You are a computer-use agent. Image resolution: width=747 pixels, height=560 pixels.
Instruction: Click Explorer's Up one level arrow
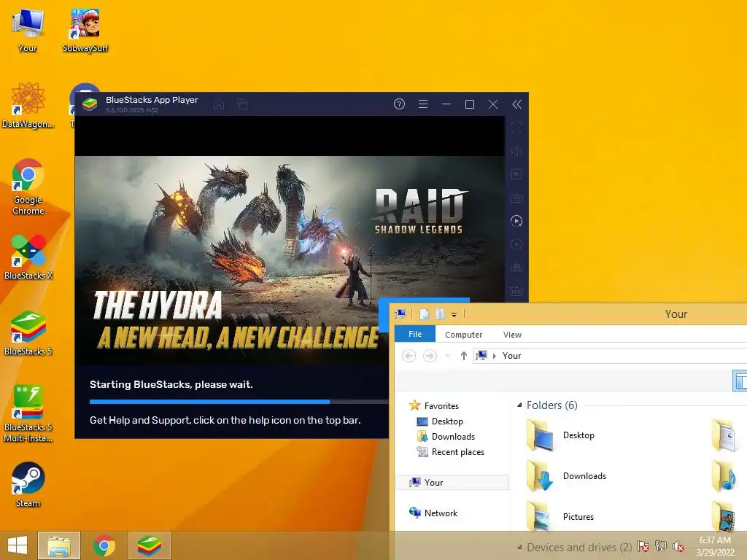tap(463, 356)
